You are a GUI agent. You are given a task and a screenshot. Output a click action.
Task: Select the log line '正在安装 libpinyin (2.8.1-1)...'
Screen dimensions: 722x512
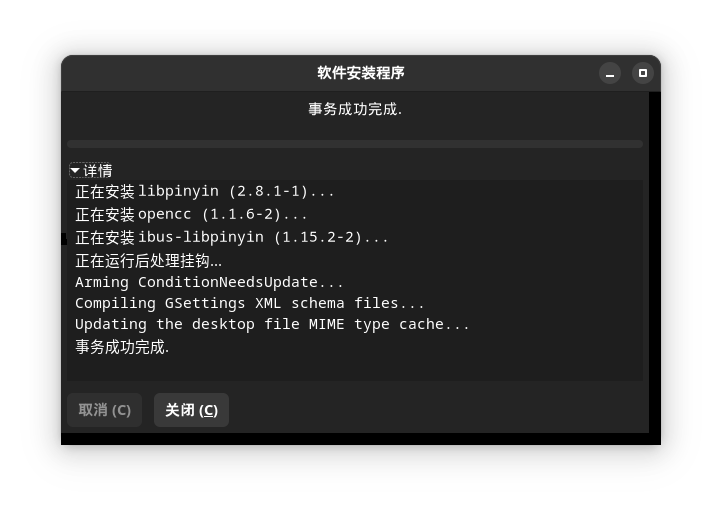(204, 191)
